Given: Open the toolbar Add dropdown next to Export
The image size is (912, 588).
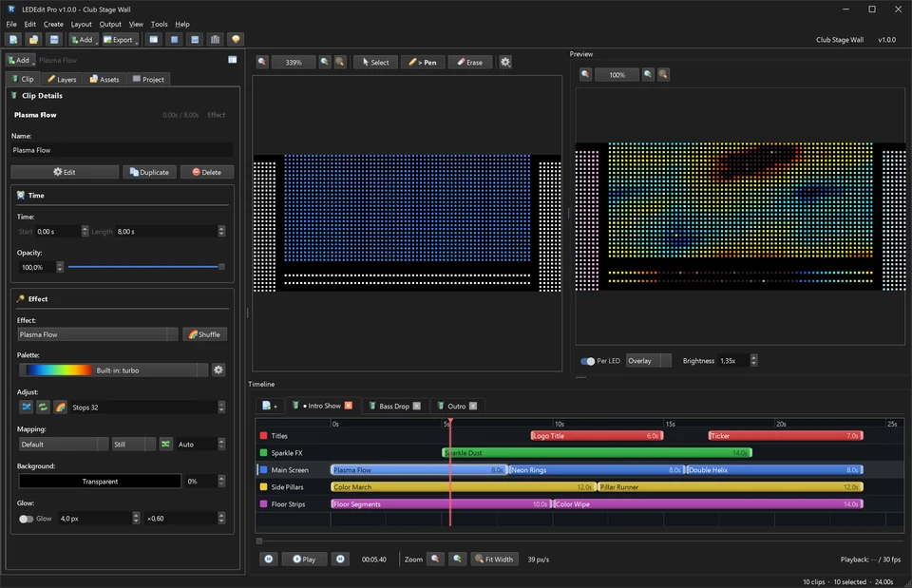Looking at the screenshot, I should click(x=84, y=40).
